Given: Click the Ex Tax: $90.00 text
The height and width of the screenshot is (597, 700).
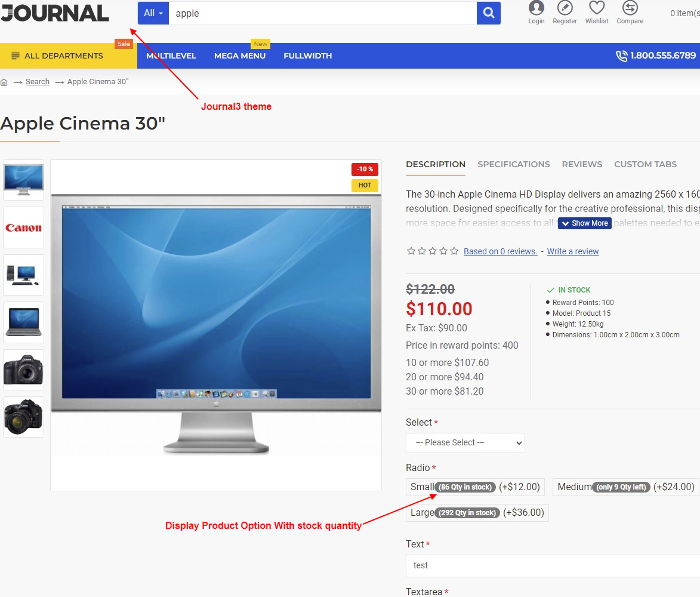Looking at the screenshot, I should pyautogui.click(x=436, y=328).
